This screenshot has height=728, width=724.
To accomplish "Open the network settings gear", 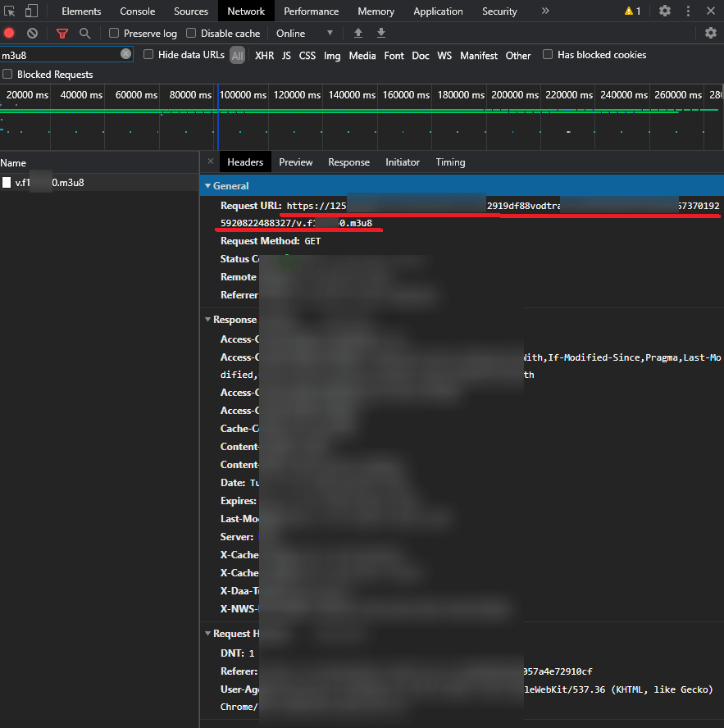I will click(711, 33).
